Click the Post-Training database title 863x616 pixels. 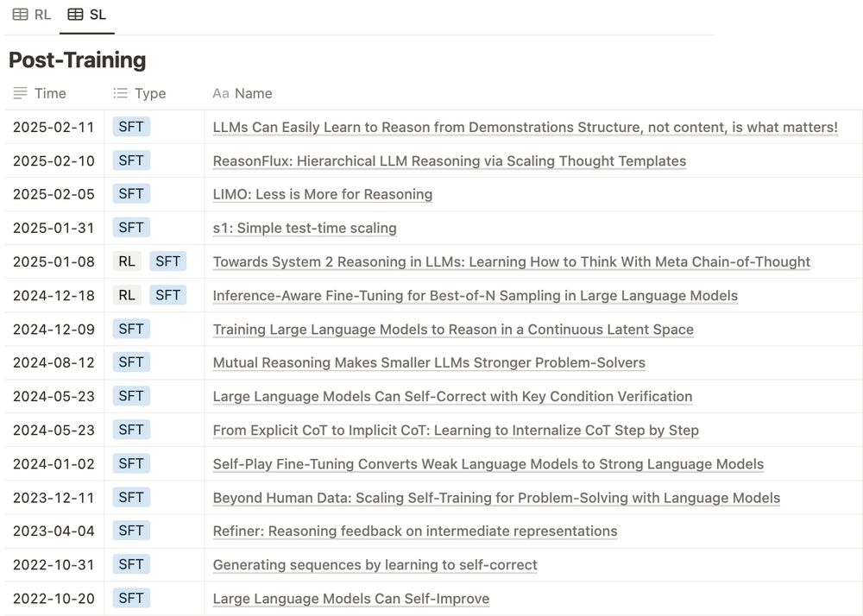78,60
